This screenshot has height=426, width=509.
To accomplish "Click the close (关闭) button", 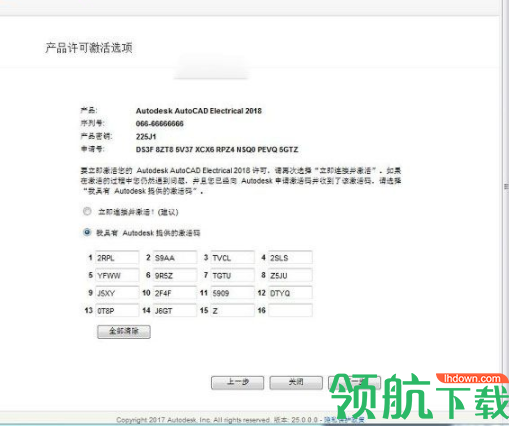I will [x=296, y=382].
